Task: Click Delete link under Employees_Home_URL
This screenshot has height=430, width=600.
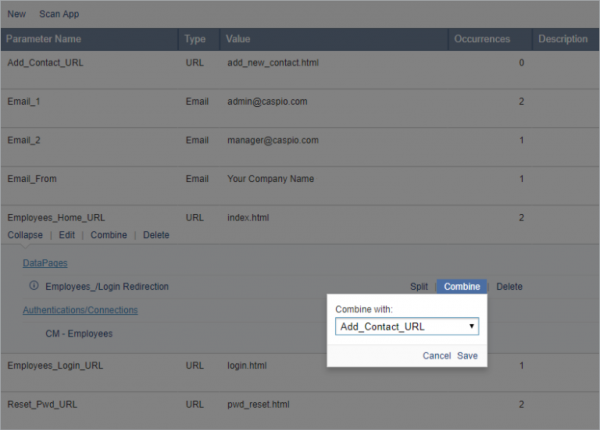Action: point(156,234)
